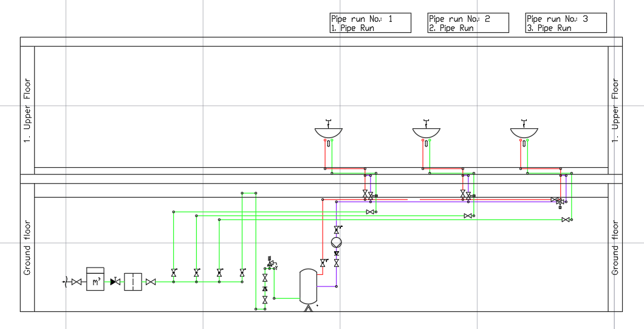Select bottom valve in the tank feed stack
The width and height of the screenshot is (644, 329).
pyautogui.click(x=265, y=300)
